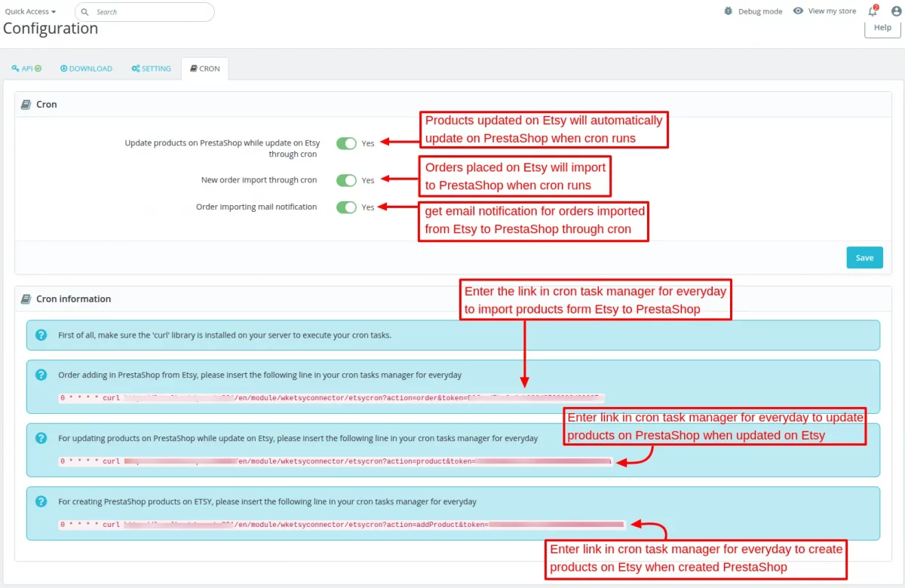This screenshot has height=588, width=905.
Task: Click the curl library installation notice text
Action: [225, 335]
